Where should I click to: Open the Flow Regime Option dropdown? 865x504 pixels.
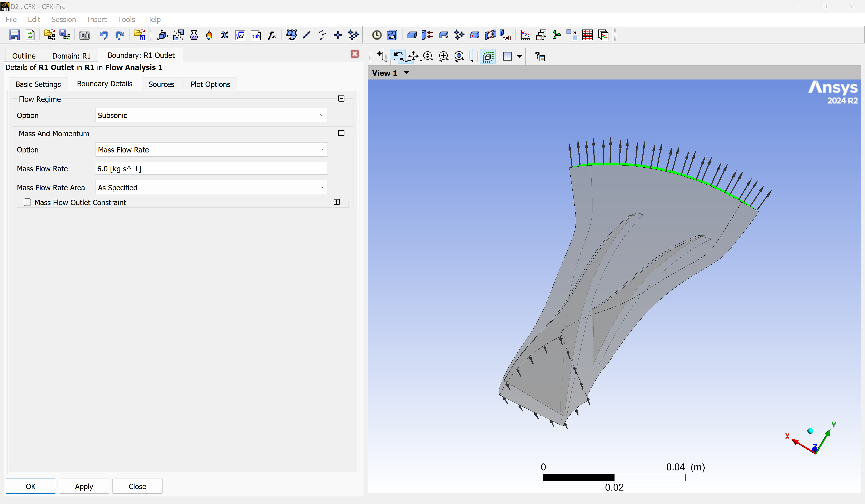(x=211, y=115)
